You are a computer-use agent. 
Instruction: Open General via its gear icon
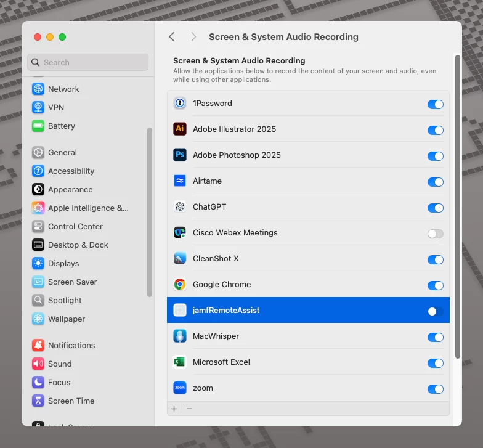click(x=38, y=153)
